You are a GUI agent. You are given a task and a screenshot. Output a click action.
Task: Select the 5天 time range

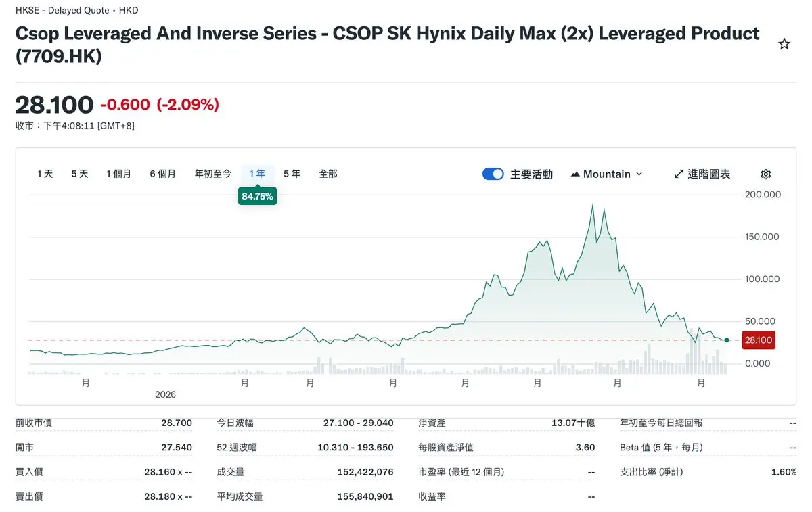pyautogui.click(x=80, y=174)
